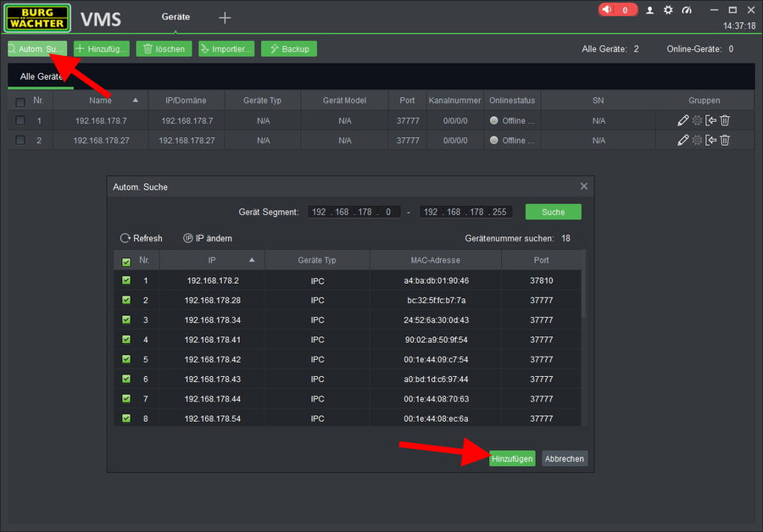Click 'Abbrechen' to cancel the dialog
This screenshot has height=532, width=763.
(x=564, y=458)
